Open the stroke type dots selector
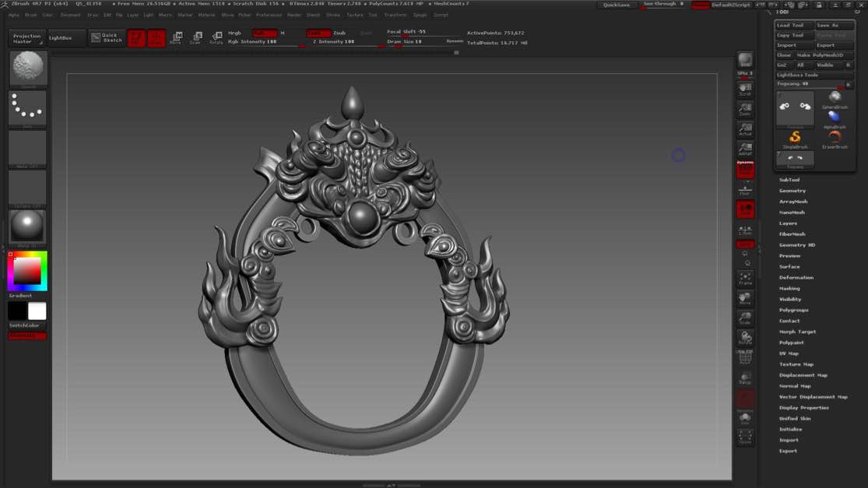868x488 pixels. click(x=28, y=108)
